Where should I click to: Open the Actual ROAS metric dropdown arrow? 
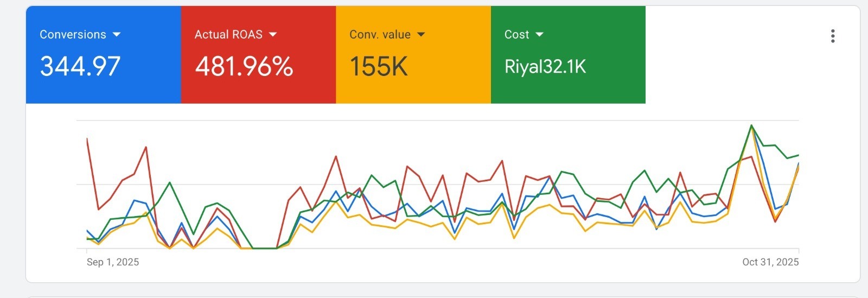pos(273,34)
